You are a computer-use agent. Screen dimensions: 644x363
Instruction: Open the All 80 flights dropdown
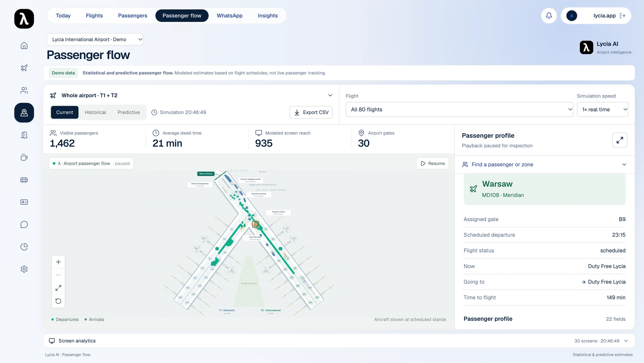pos(459,110)
